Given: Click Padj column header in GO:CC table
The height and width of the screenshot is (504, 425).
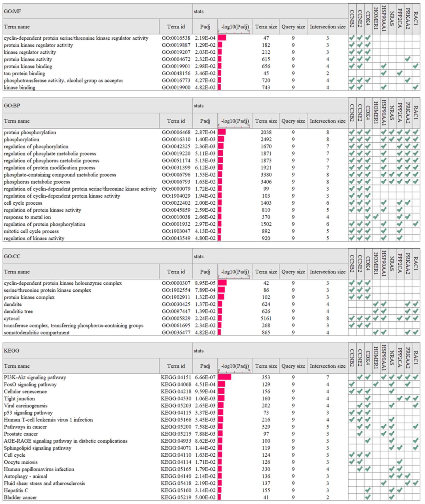Looking at the screenshot, I should point(205,272).
